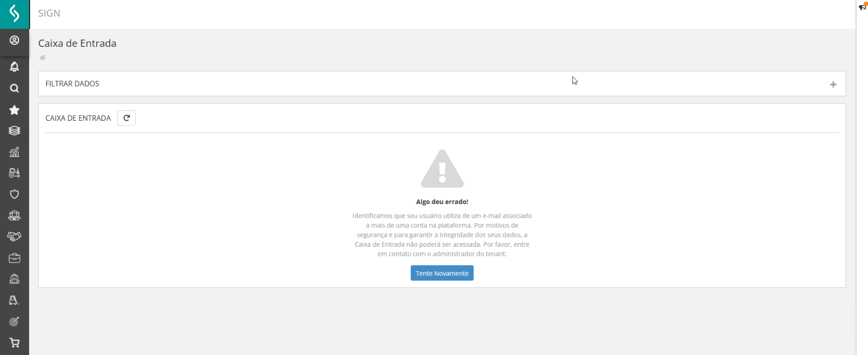This screenshot has height=355, width=868.
Task: Open the hand truck icon in sidebar
Action: (x=15, y=300)
